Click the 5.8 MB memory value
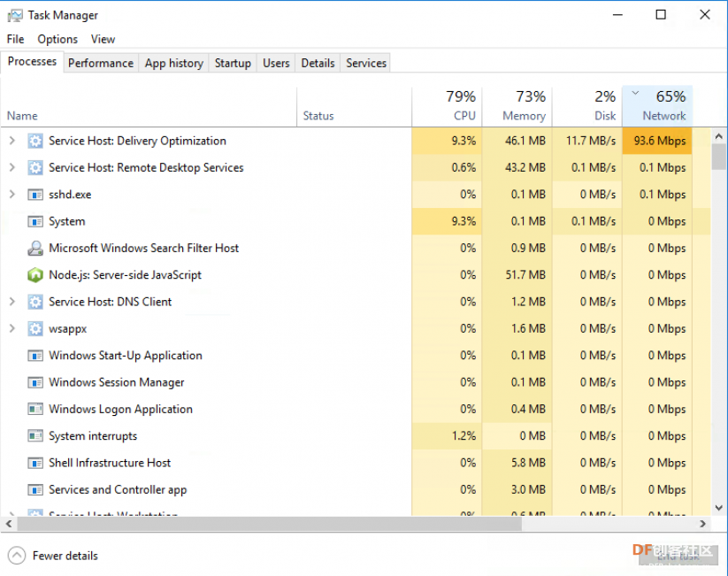The width and height of the screenshot is (728, 576). [x=528, y=463]
